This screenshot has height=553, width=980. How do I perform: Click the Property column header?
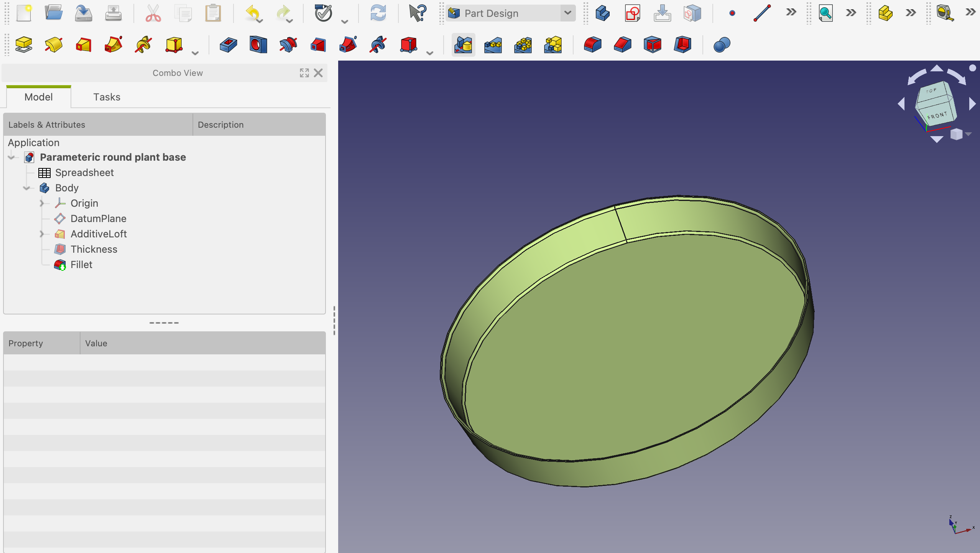(41, 343)
